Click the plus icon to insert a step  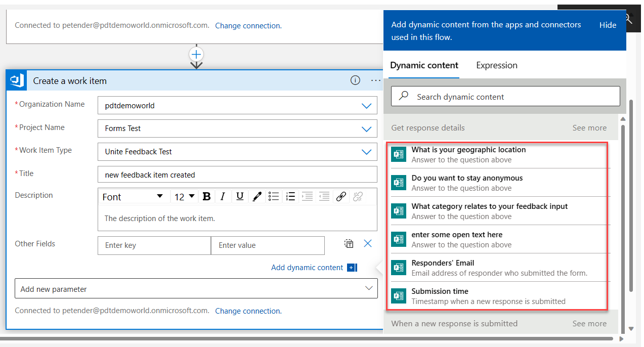click(x=196, y=54)
